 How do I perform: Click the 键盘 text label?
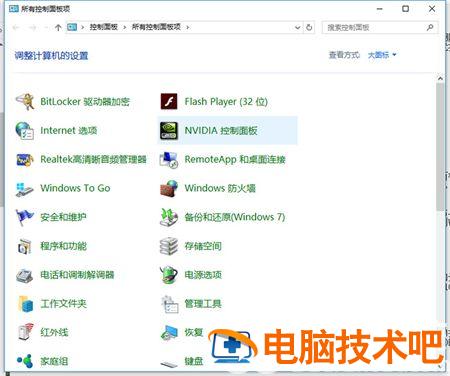click(x=194, y=361)
